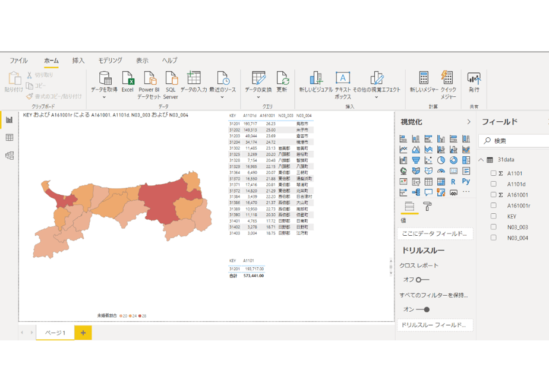Turn on the クロス レポート toggle
This screenshot has height=392, width=549.
point(422,280)
